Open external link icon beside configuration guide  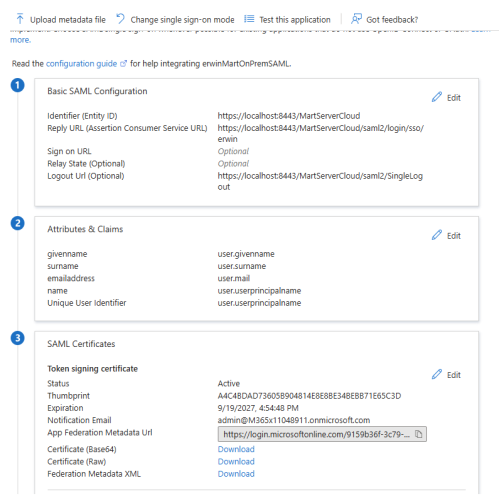point(123,64)
